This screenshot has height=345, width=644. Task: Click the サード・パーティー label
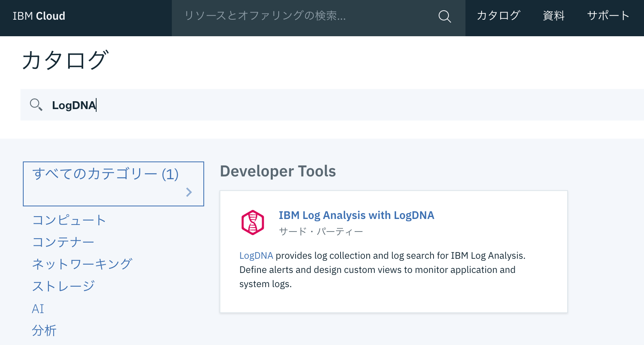coord(321,232)
